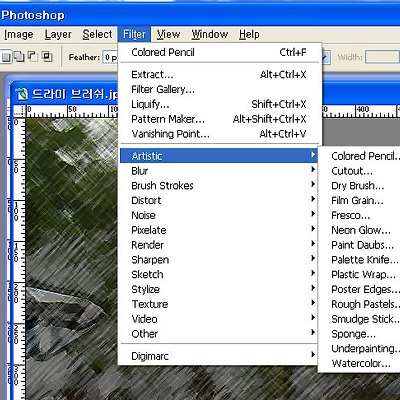The image size is (400, 400).
Task: Select the Subtract from selection icon
Action: click(33, 57)
